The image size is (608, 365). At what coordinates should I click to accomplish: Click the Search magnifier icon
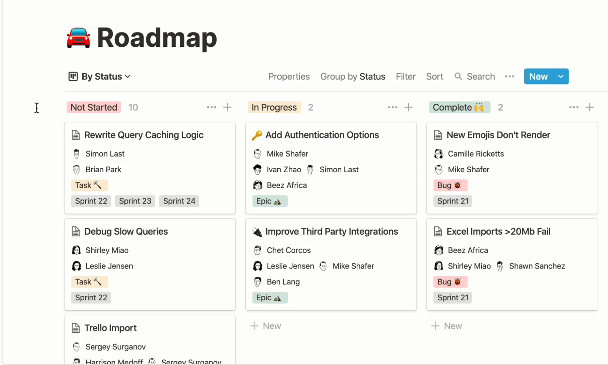click(x=458, y=76)
